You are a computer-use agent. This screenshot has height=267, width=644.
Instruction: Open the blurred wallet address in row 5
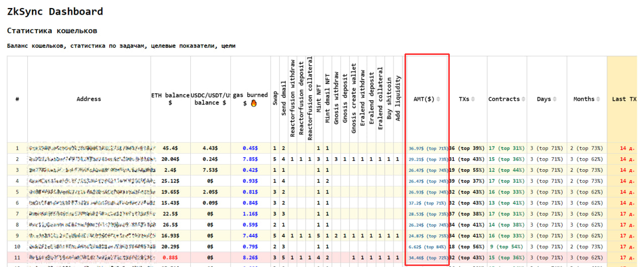pyautogui.click(x=91, y=192)
